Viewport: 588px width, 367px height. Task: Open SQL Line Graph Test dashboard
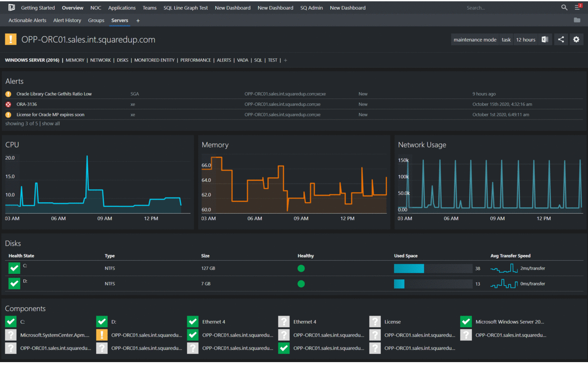point(186,8)
